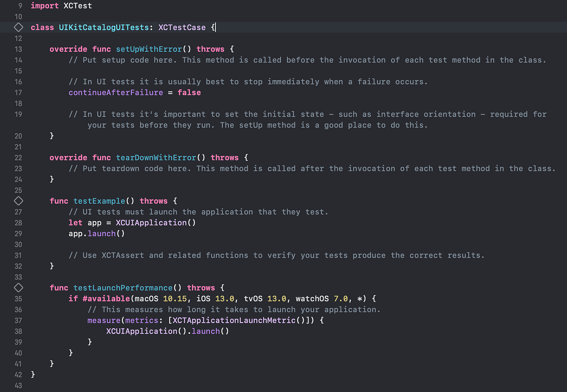Run testLaunchPerformance using its gutter diamond
Image resolution: width=567 pixels, height=392 pixels.
[x=18, y=288]
